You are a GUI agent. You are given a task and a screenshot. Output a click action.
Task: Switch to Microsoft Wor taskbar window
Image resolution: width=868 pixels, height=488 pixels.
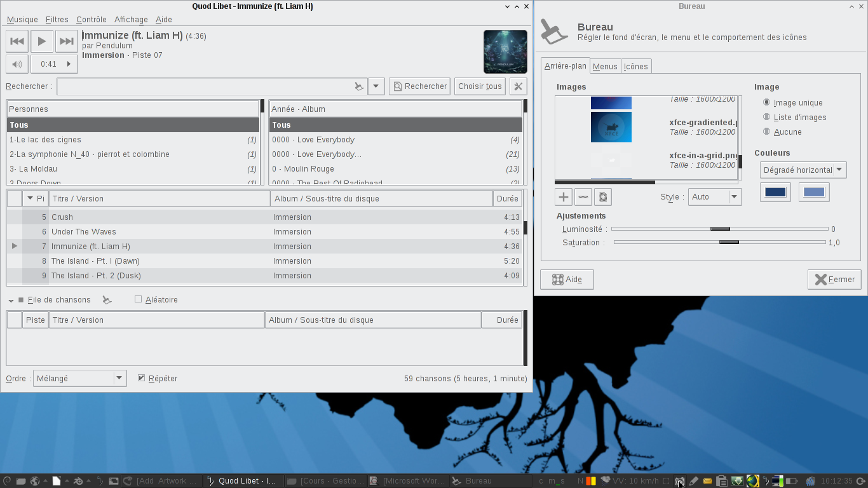408,481
